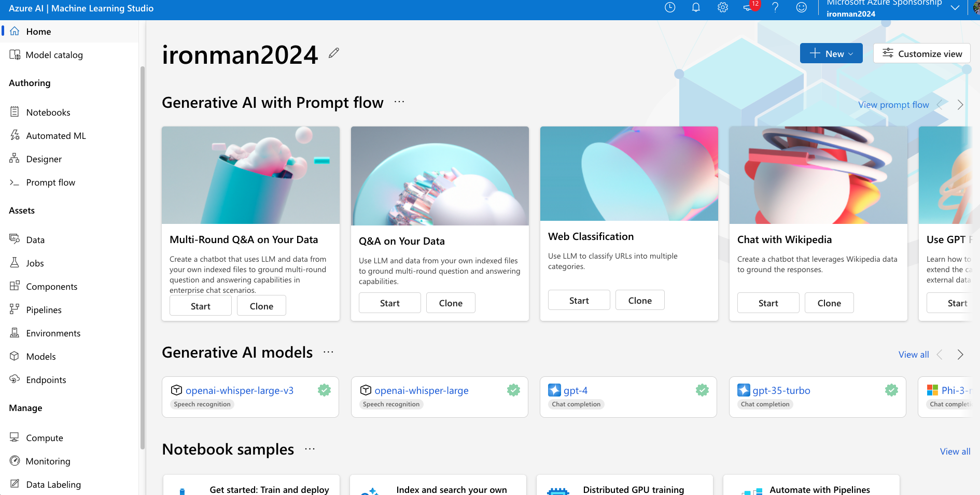Viewport: 980px width, 495px height.
Task: Show the next Generative AI models with the right chevron
Action: click(960, 355)
